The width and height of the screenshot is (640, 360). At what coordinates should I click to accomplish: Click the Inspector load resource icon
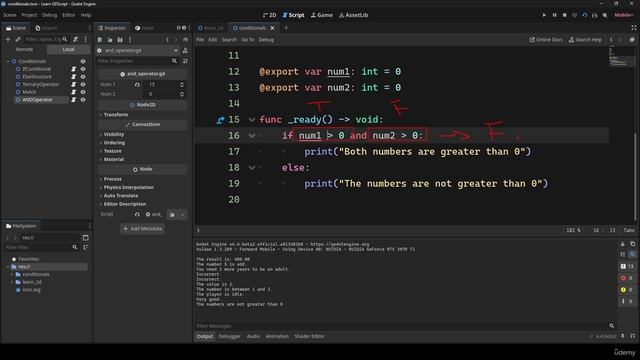click(110, 40)
